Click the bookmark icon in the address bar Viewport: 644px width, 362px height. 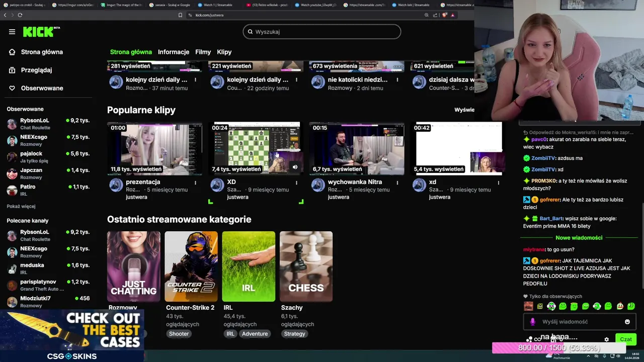(180, 15)
